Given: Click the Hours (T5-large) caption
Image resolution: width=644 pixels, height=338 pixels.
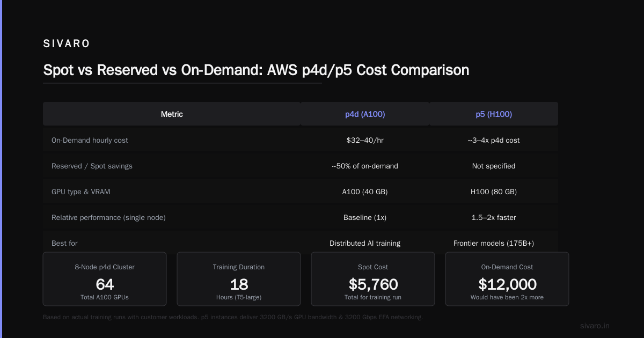Looking at the screenshot, I should [239, 297].
